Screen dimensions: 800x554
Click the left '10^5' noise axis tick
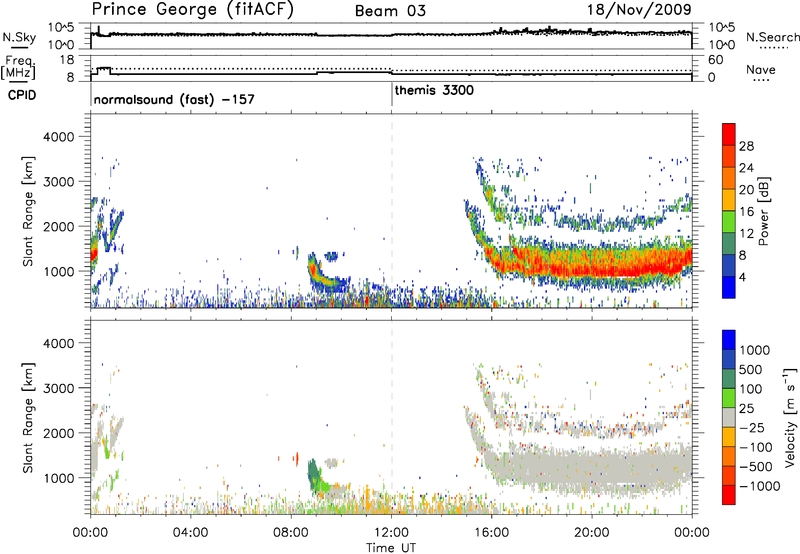pos(61,27)
